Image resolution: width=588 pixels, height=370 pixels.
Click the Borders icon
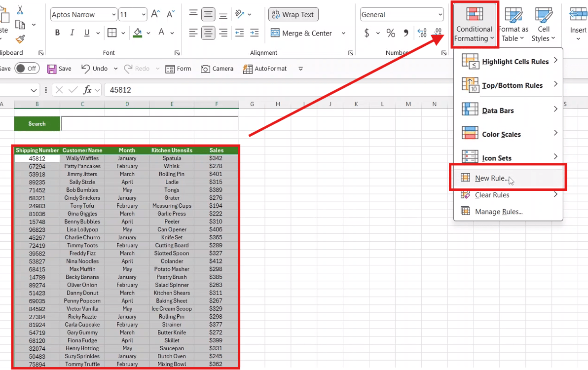(112, 33)
